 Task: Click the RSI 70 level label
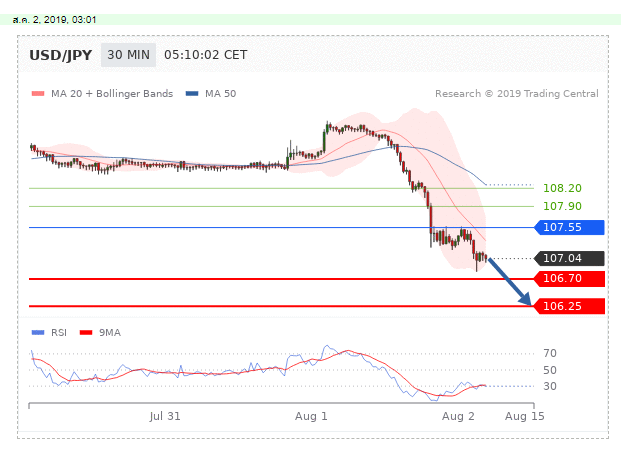tap(550, 353)
